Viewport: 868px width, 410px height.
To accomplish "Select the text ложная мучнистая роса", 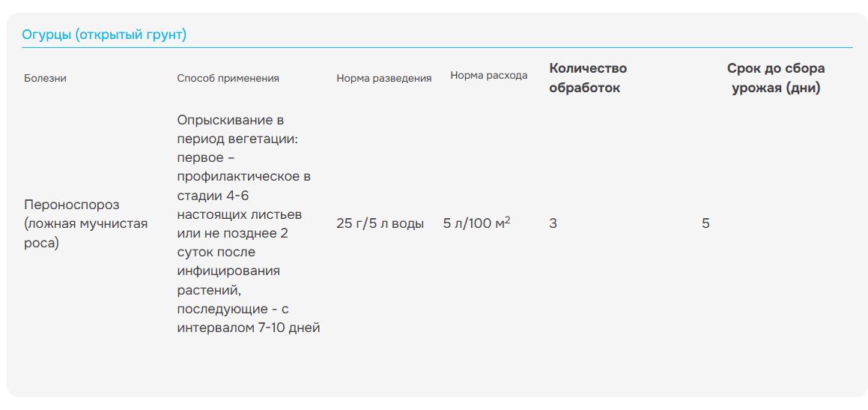I will click(x=86, y=233).
